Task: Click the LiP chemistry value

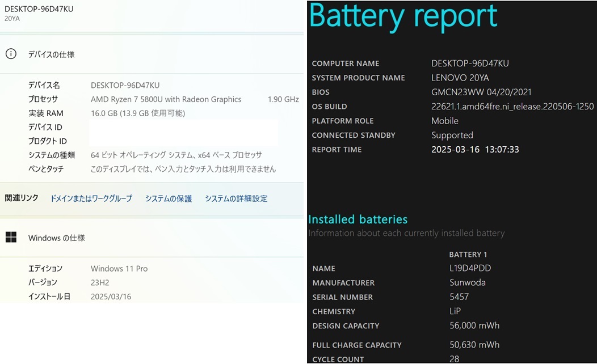Action: 455,311
